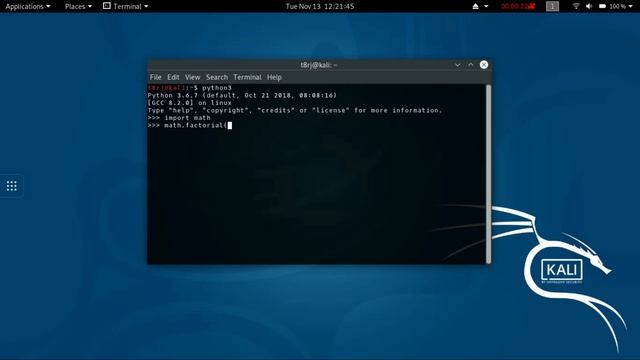The width and height of the screenshot is (640, 360).
Task: Open the Places menu in top bar
Action: [78, 6]
